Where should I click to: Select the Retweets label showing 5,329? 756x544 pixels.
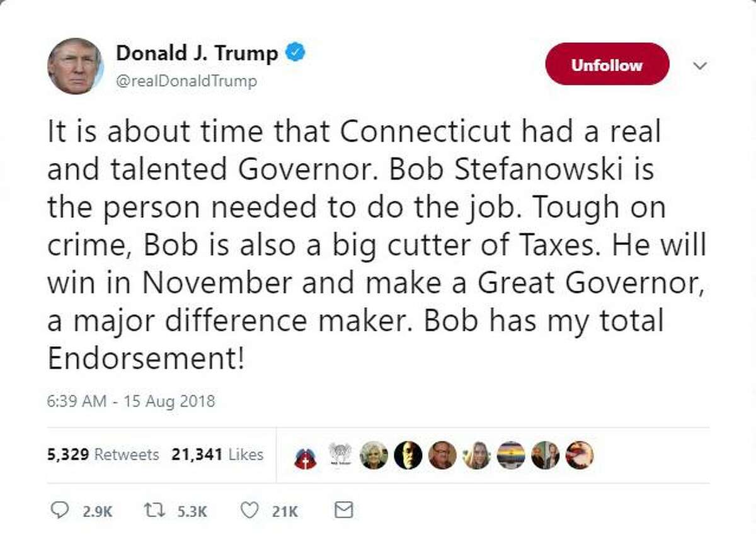104,455
